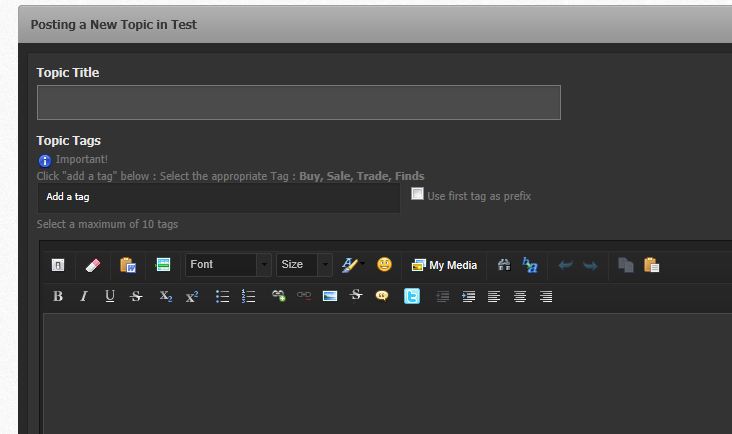Click the Twitter embed icon
The width and height of the screenshot is (732, 434).
412,296
